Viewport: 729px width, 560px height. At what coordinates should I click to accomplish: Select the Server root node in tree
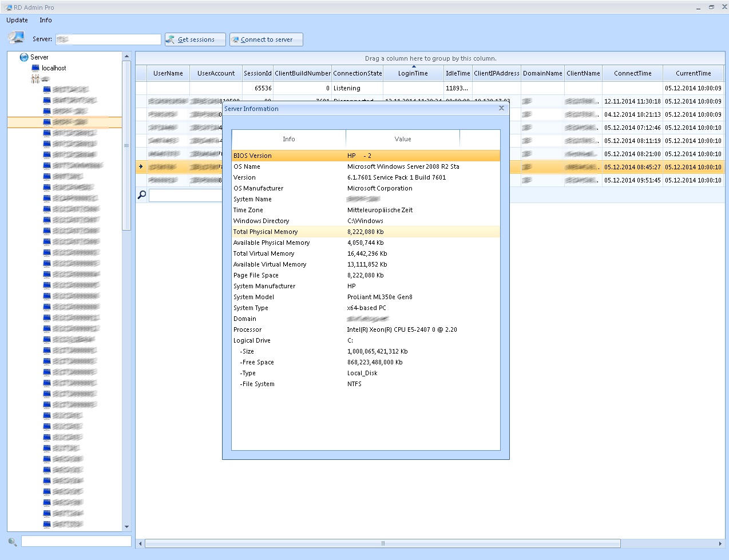pos(39,57)
